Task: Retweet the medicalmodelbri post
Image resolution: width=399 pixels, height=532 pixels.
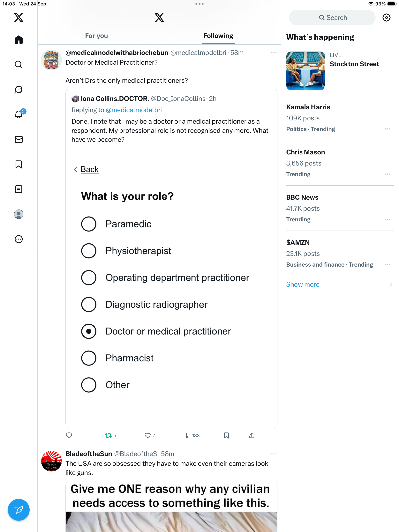Action: point(108,435)
